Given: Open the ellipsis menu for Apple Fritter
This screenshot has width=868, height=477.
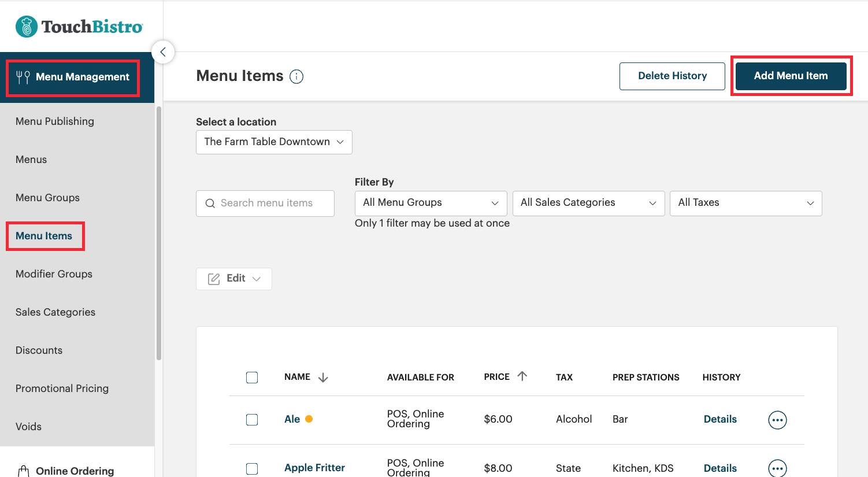Looking at the screenshot, I should pyautogui.click(x=777, y=468).
